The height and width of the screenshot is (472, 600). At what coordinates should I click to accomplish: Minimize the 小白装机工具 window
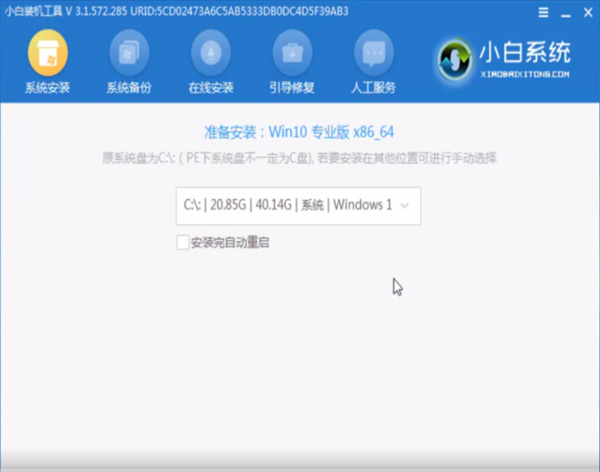click(566, 15)
